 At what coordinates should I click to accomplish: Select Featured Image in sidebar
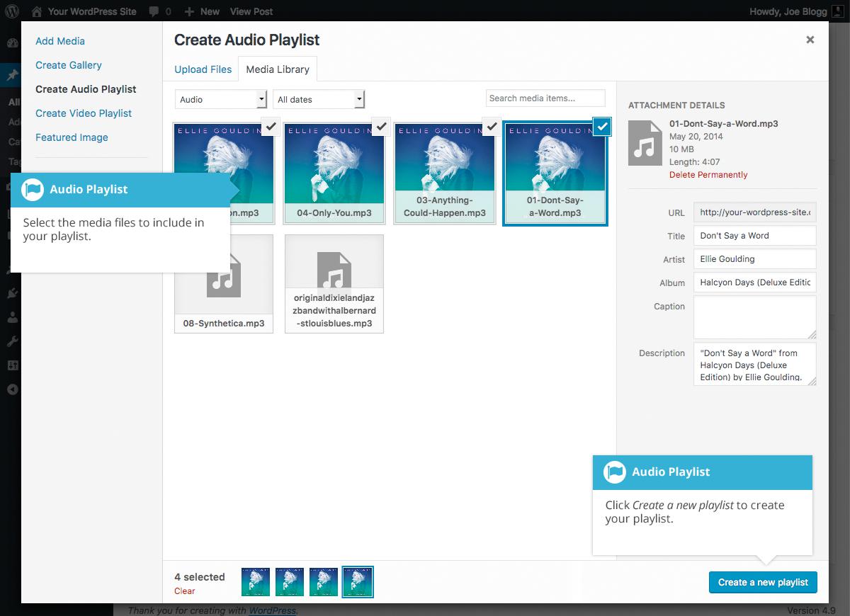tap(72, 137)
